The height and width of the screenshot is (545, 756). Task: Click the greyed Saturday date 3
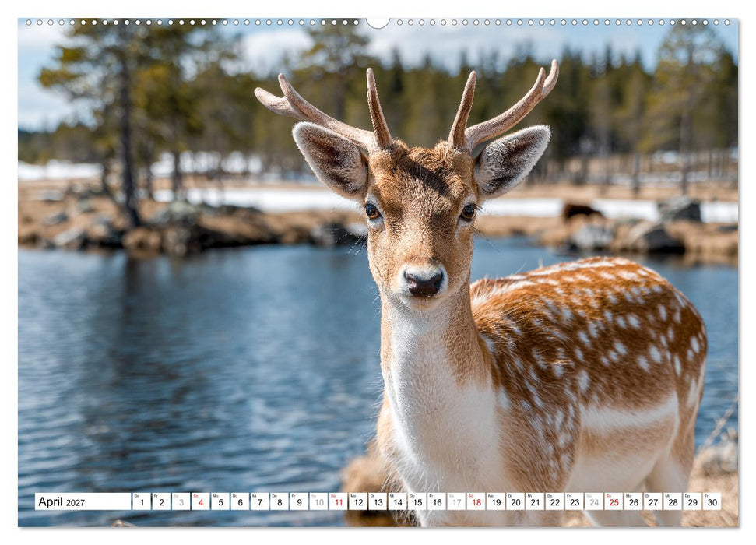point(181,501)
